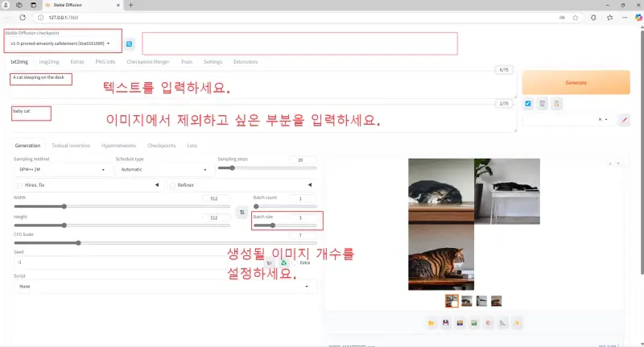This screenshot has height=347, width=644.
Task: Open the Extensions tab
Action: point(246,62)
